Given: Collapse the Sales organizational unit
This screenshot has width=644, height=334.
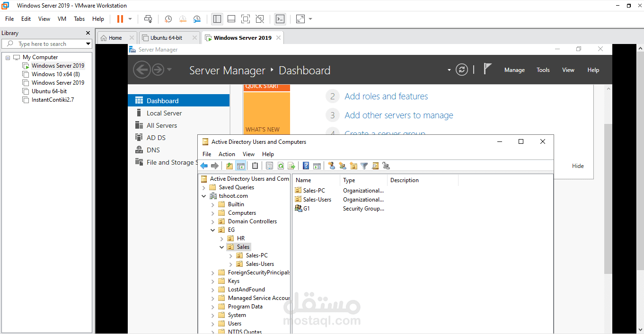Looking at the screenshot, I should click(x=222, y=247).
